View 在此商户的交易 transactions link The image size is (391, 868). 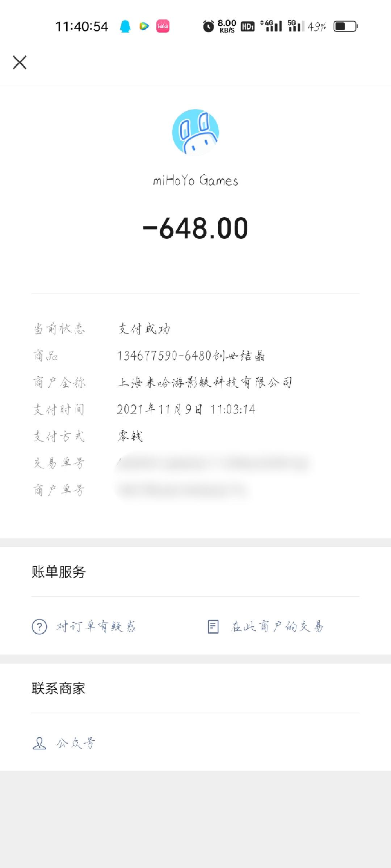click(277, 626)
